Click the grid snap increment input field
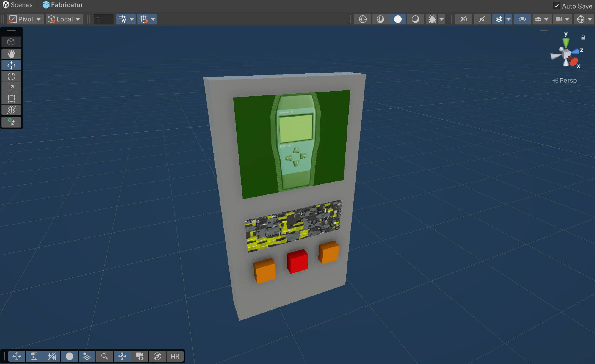The width and height of the screenshot is (595, 364). pyautogui.click(x=103, y=19)
